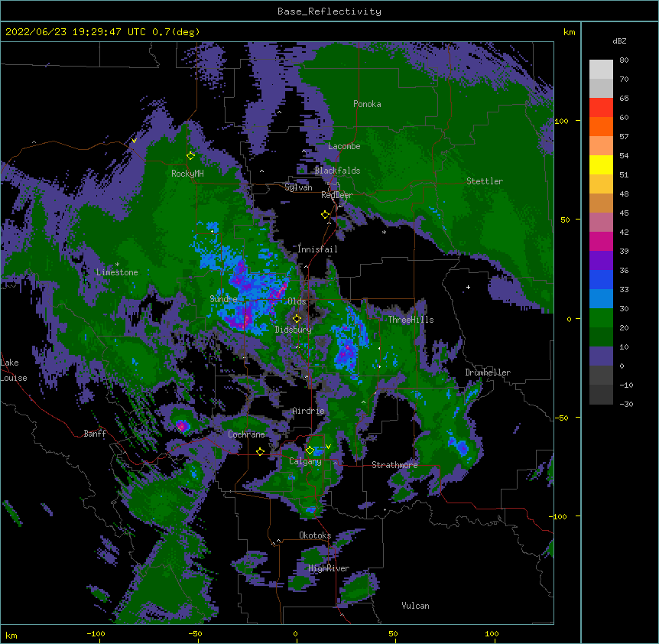The width and height of the screenshot is (659, 644).
Task: Click the -50 tick on the right axis
Action: click(561, 418)
